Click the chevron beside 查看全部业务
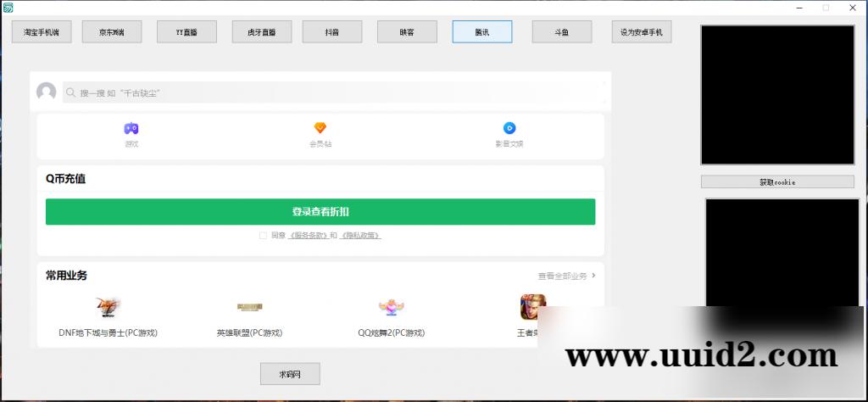This screenshot has height=402, width=868. coord(593,275)
